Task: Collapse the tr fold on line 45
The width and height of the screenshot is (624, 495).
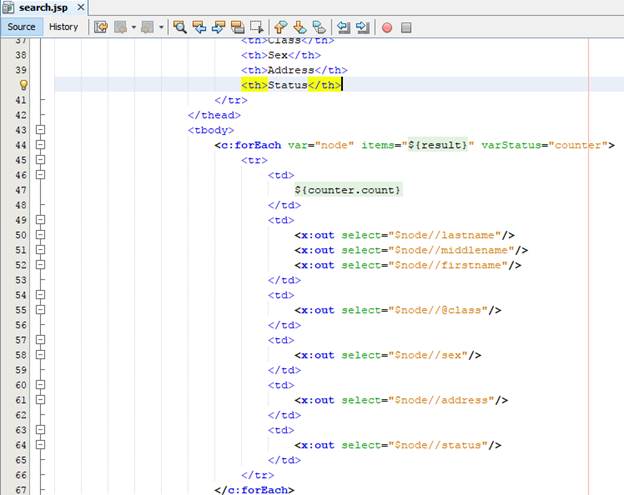Action: click(x=40, y=160)
